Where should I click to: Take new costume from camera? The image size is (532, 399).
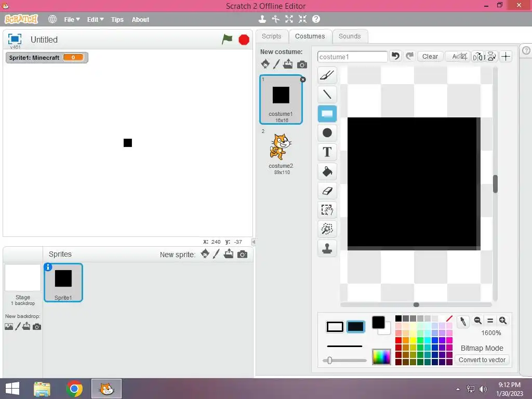(x=302, y=64)
